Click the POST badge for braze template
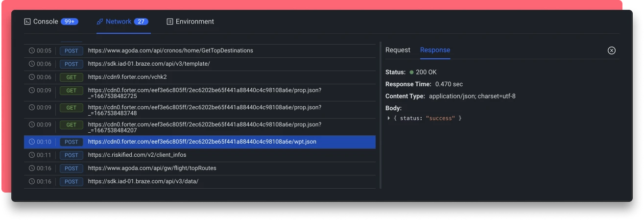This screenshot has height=220, width=644. pos(71,64)
